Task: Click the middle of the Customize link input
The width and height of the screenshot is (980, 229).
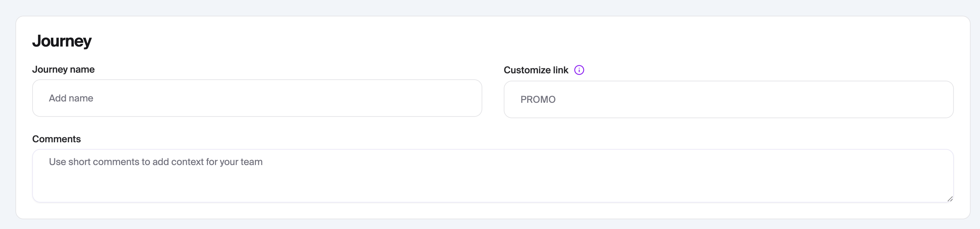Action: pyautogui.click(x=728, y=99)
